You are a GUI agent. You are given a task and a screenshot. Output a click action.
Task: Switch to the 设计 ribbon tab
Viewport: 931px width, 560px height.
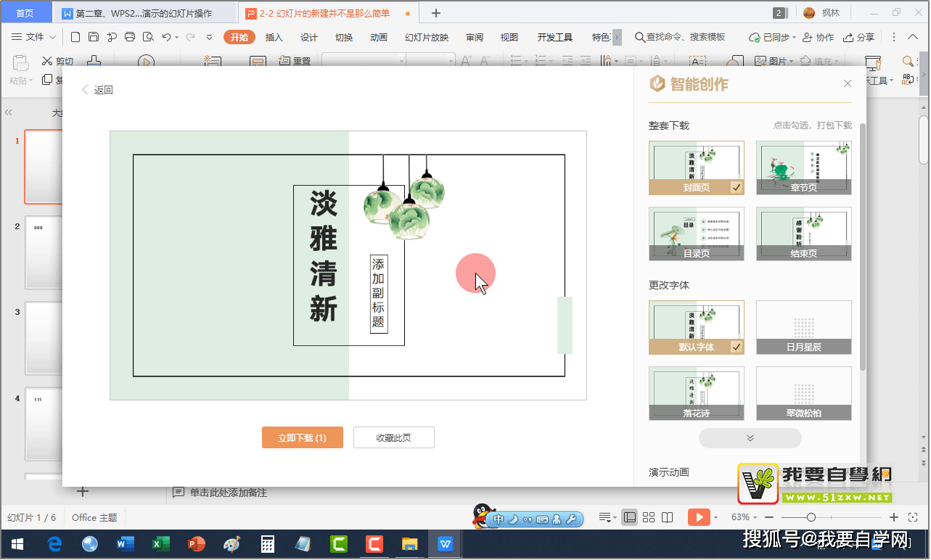(309, 37)
